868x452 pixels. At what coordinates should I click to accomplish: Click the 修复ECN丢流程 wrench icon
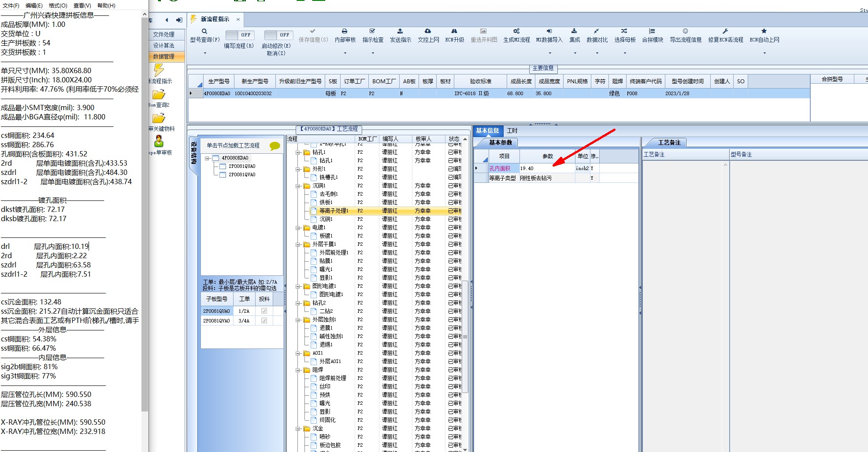click(x=725, y=31)
